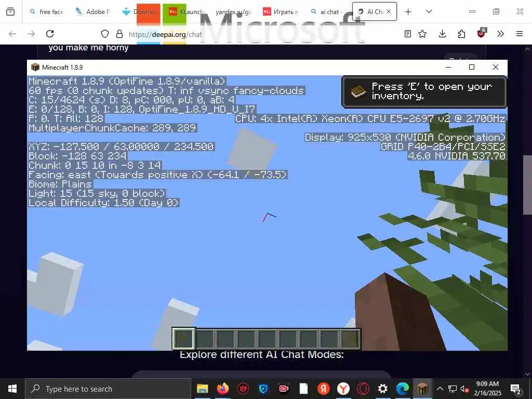
Task: Open the red camera-gear app in taskbar
Action: click(243, 389)
